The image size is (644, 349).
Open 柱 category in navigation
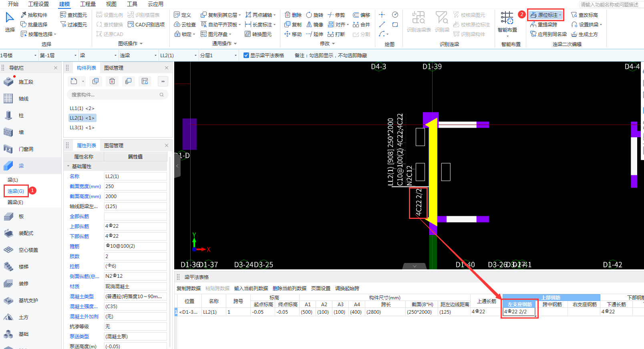click(x=30, y=116)
